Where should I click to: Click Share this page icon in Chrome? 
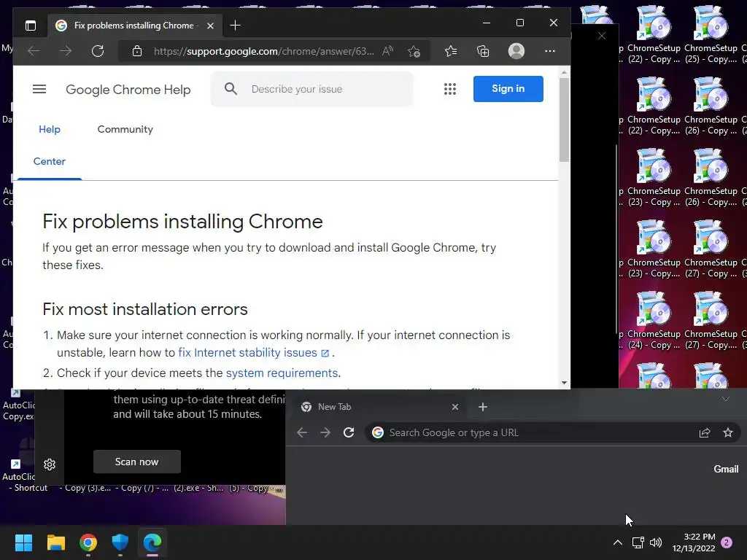pyautogui.click(x=705, y=432)
